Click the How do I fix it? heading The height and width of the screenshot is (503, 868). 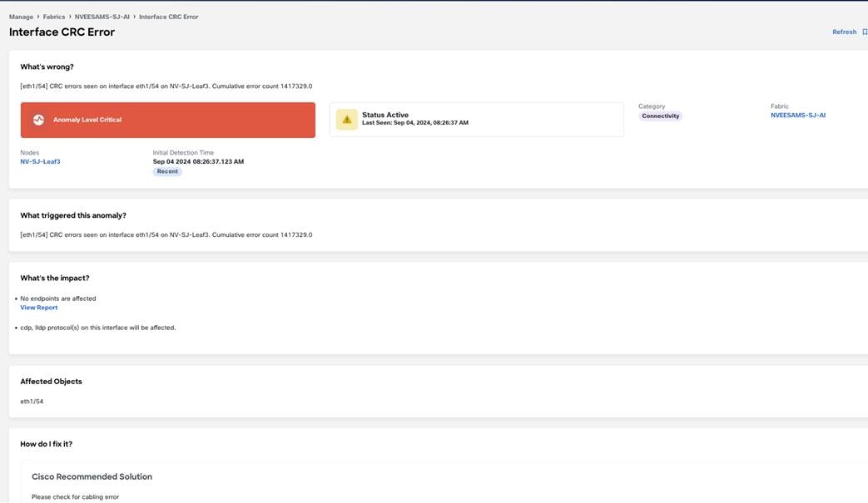[x=46, y=444]
